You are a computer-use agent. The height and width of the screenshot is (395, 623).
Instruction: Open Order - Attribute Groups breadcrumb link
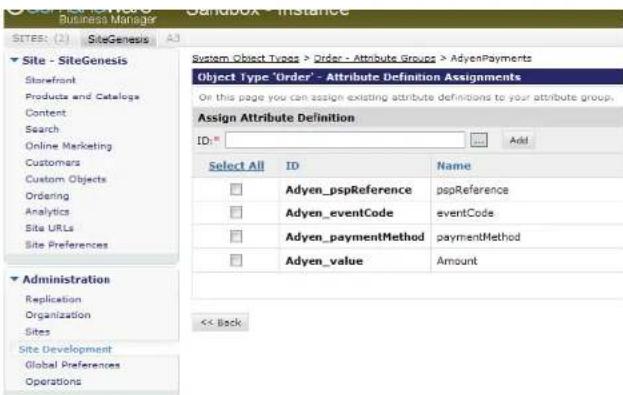coord(375,58)
